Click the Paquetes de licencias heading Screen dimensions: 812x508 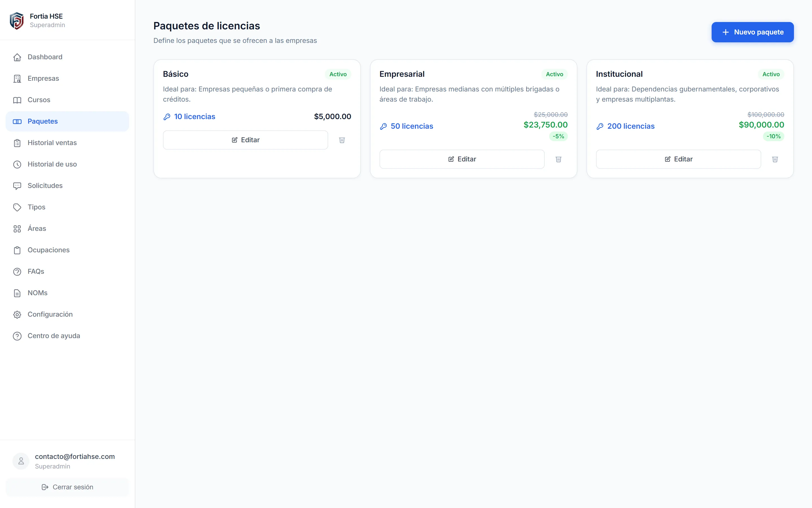click(207, 26)
